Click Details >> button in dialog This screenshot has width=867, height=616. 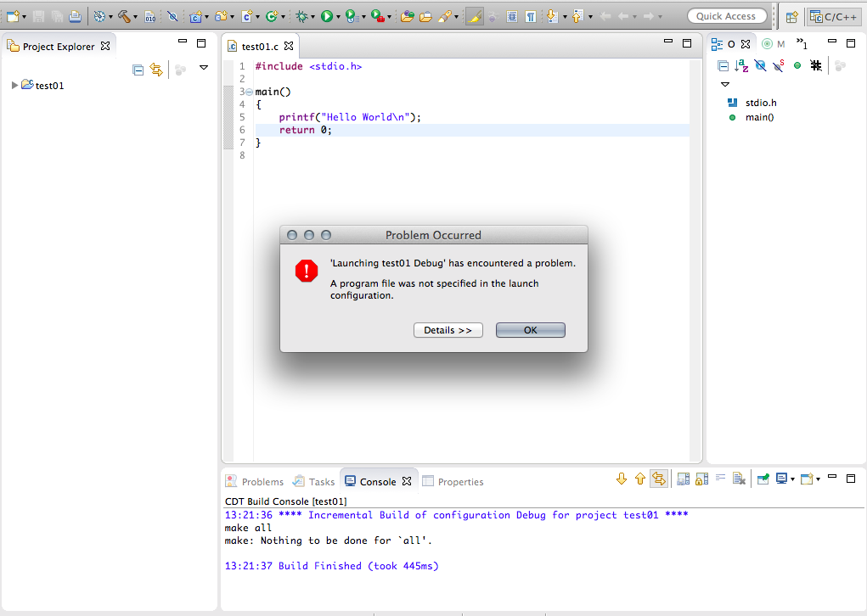point(448,330)
